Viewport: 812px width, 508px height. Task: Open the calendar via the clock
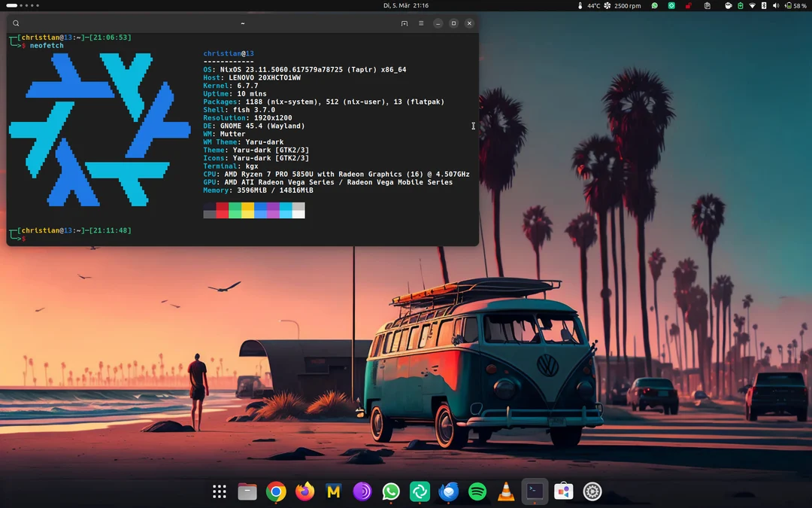click(406, 5)
